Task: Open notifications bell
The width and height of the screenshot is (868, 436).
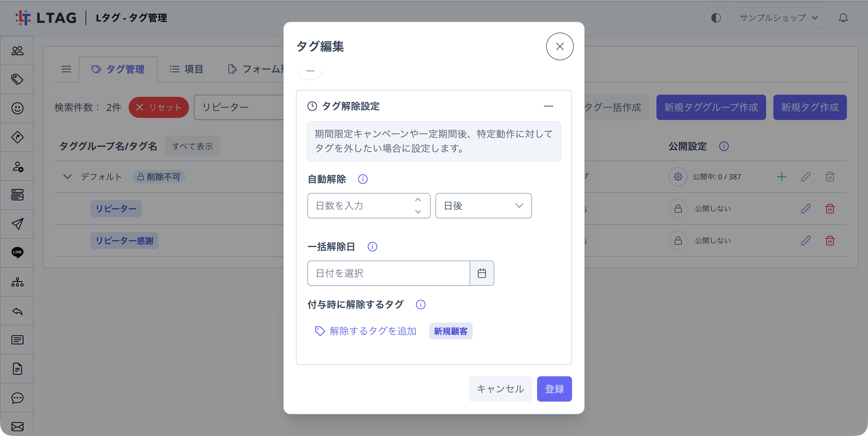Action: pos(843,17)
